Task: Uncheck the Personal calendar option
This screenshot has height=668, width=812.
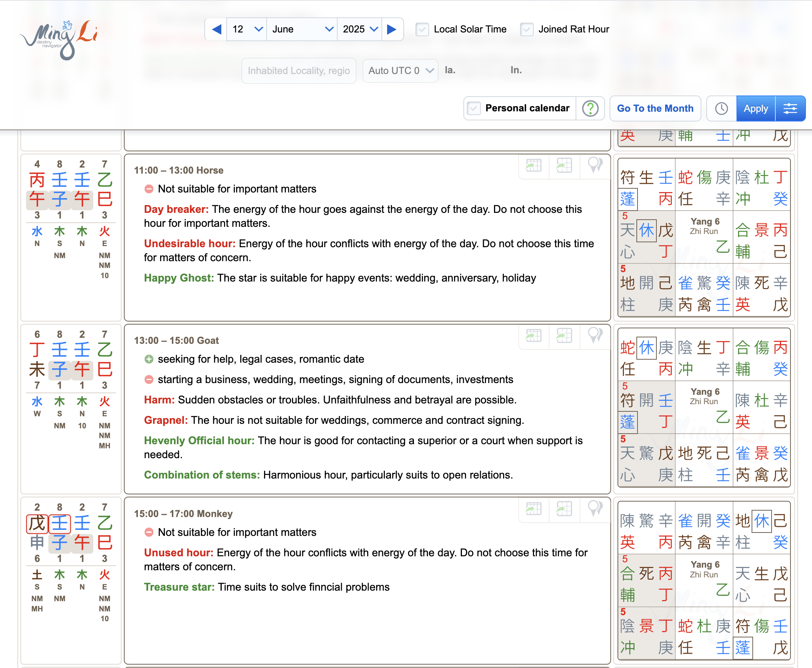Action: point(473,108)
